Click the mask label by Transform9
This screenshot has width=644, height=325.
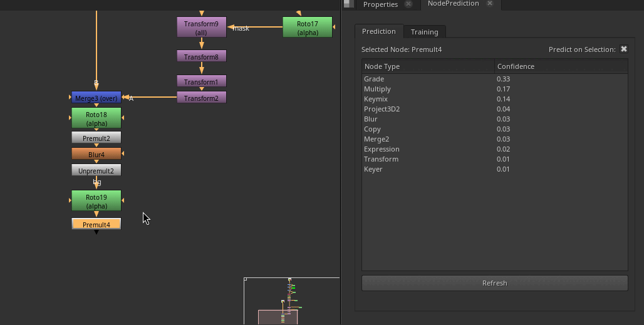click(x=241, y=28)
